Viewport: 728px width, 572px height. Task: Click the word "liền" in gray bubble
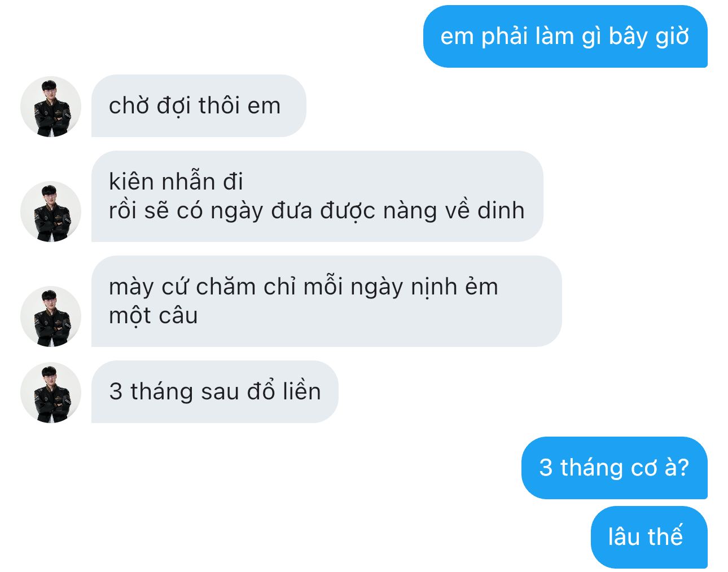[302, 391]
